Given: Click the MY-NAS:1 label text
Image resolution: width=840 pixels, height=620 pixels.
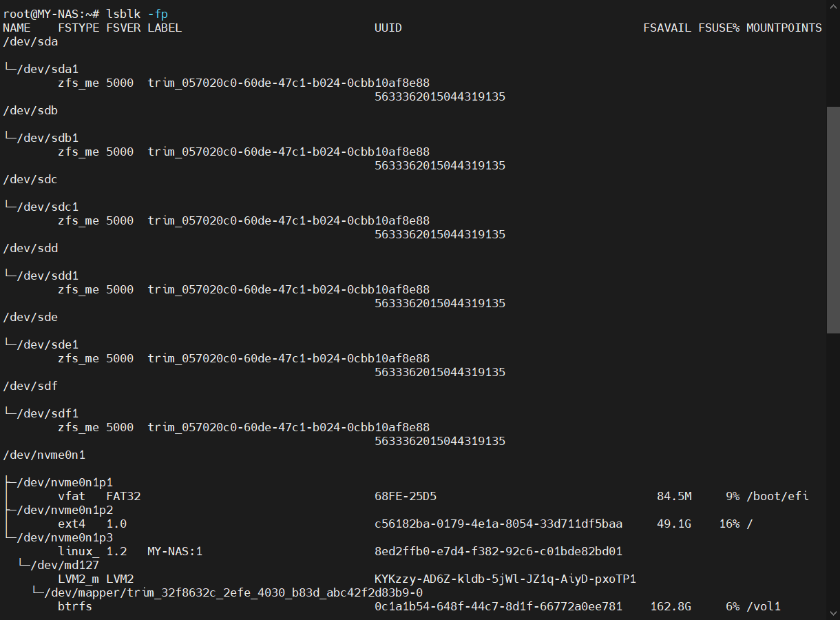Looking at the screenshot, I should pyautogui.click(x=175, y=551).
